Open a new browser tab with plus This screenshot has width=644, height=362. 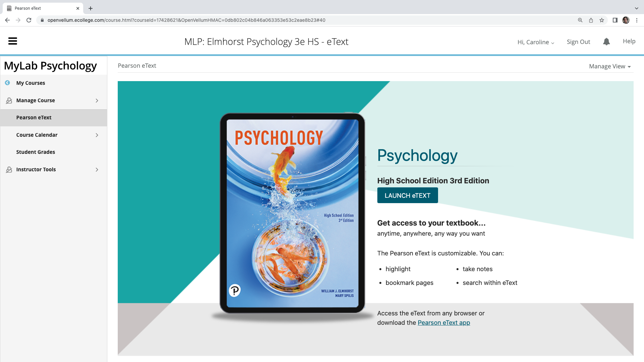click(91, 8)
